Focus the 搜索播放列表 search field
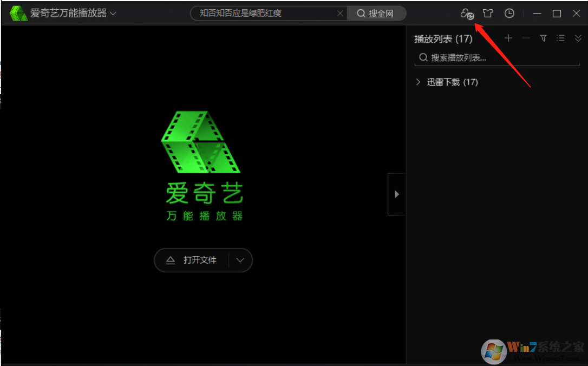Screen dimensions: 588x366 [x=501, y=57]
